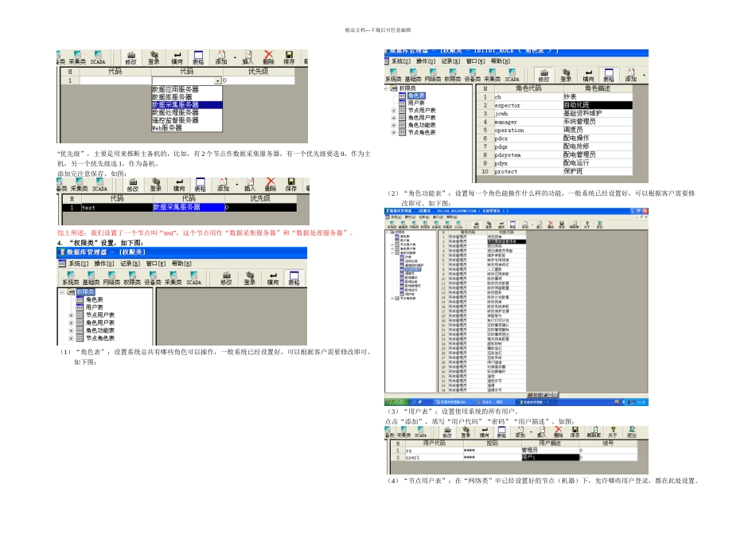Click 采集类 icon in the empty 权限类 window

click(173, 279)
